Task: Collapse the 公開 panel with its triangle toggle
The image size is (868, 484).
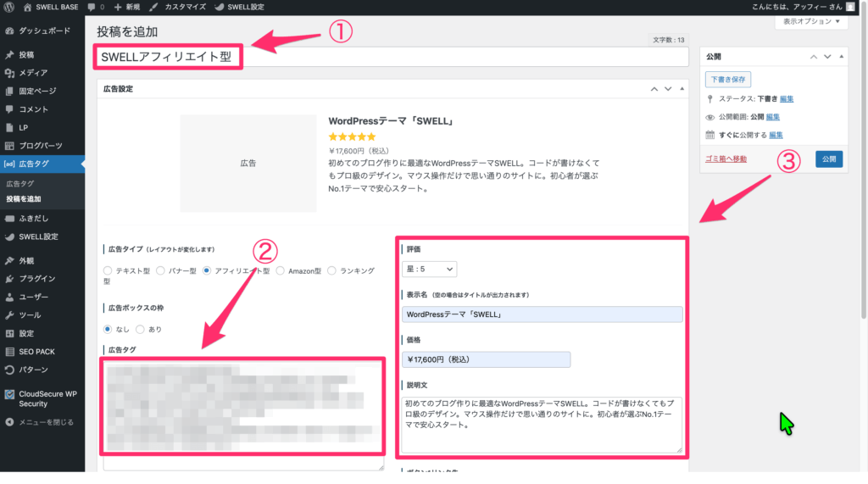Action: pos(842,57)
